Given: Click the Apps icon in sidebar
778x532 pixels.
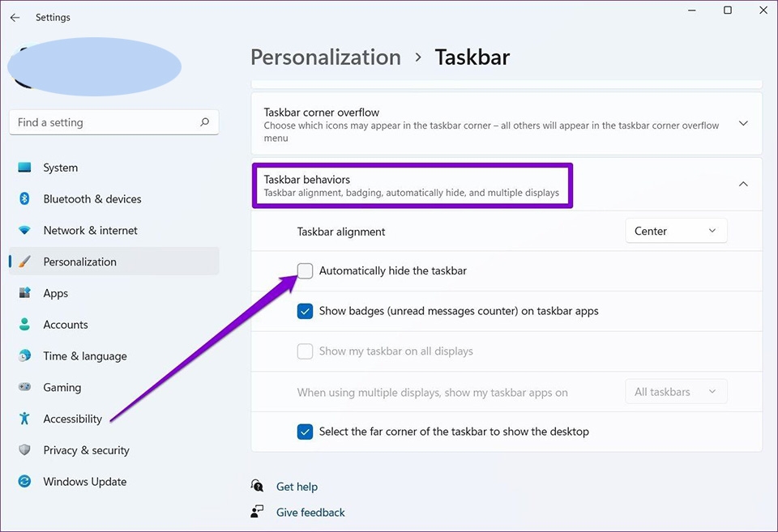Looking at the screenshot, I should 24,292.
